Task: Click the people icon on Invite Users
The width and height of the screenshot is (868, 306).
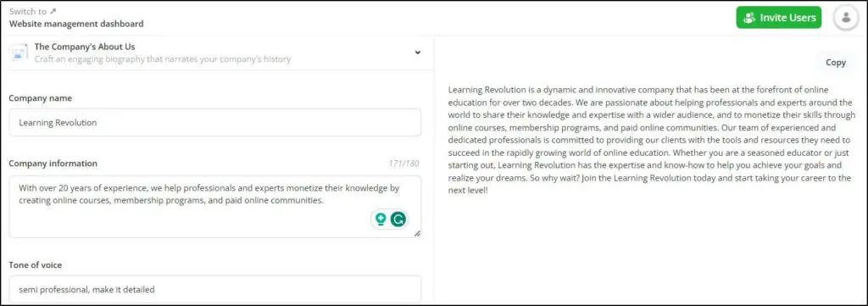Action: 749,18
